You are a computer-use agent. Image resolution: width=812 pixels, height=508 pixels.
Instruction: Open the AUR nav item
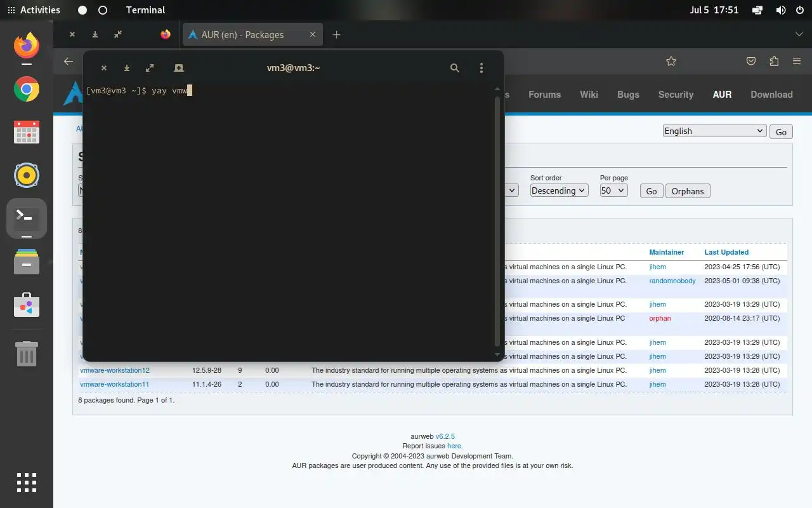722,95
